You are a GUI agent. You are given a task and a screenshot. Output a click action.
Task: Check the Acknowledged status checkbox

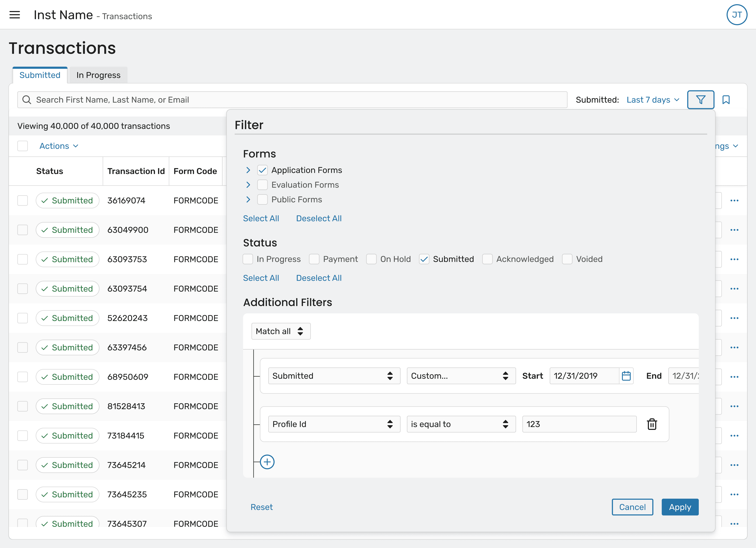487,259
